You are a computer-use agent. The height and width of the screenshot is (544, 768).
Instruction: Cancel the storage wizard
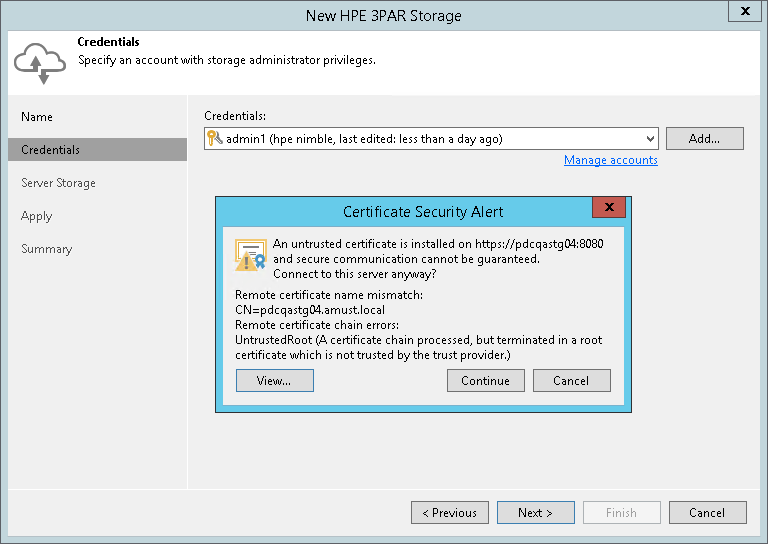(x=707, y=512)
